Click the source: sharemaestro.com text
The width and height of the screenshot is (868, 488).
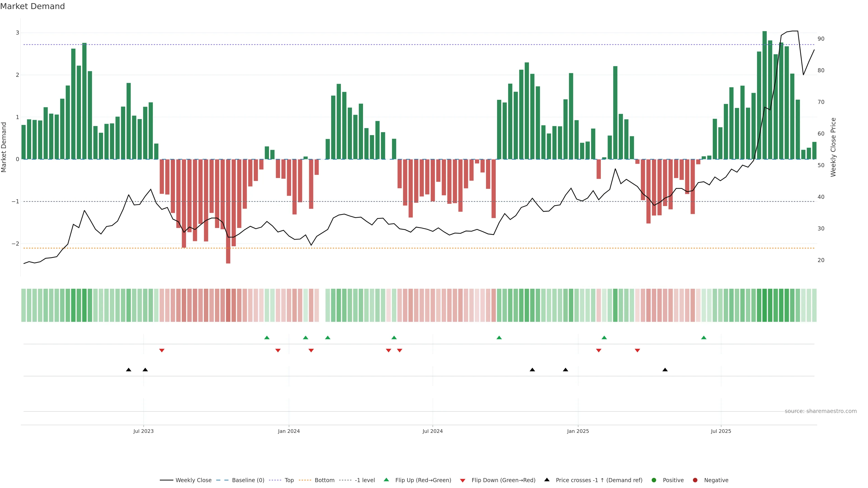821,411
